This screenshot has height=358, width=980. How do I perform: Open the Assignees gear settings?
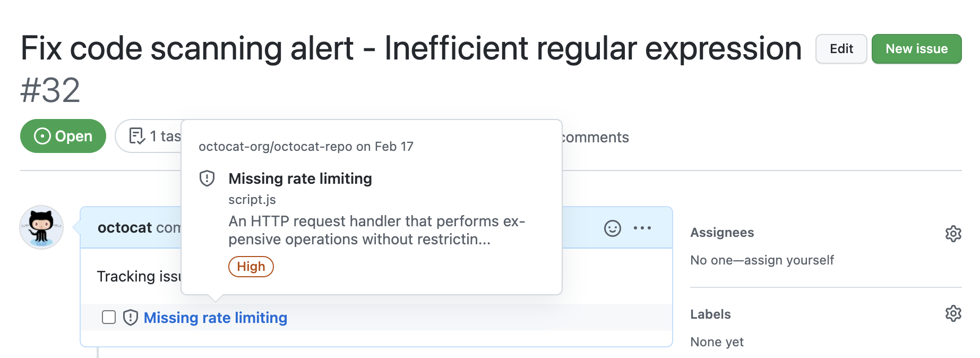(953, 234)
